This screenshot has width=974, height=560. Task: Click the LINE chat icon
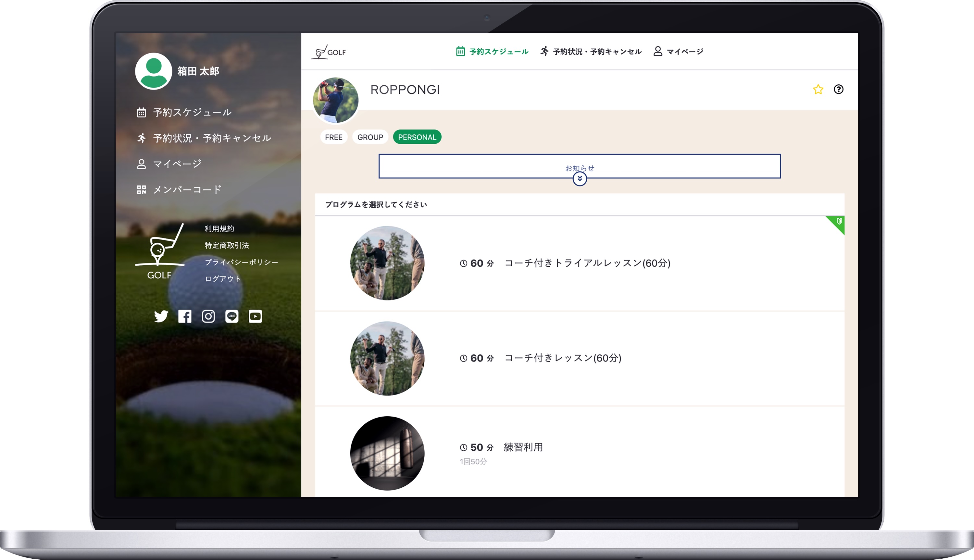[x=232, y=316]
